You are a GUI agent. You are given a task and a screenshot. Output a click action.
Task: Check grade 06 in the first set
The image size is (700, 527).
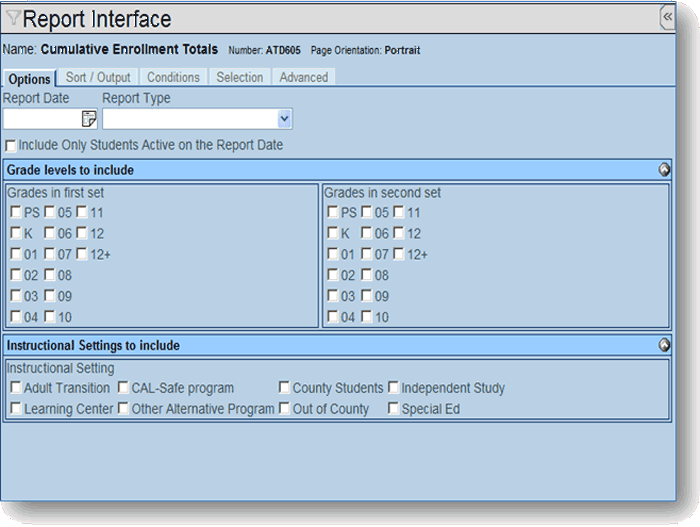(x=50, y=233)
